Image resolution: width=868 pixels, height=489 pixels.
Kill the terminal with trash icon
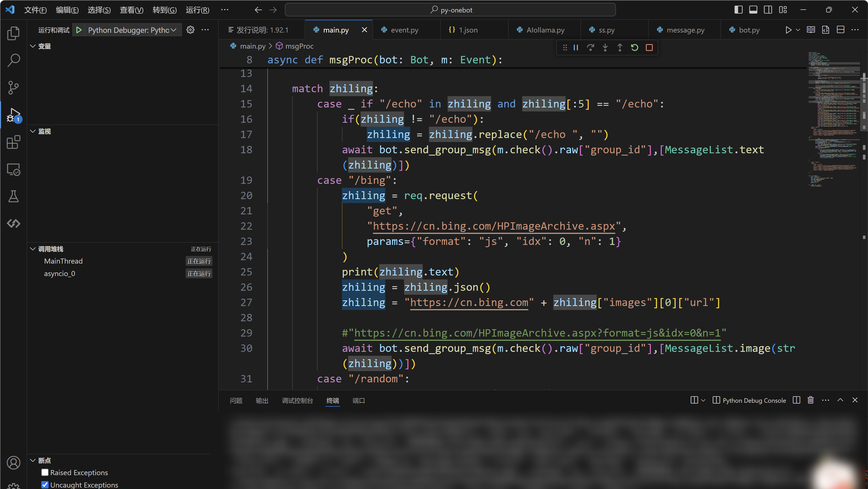[811, 400]
